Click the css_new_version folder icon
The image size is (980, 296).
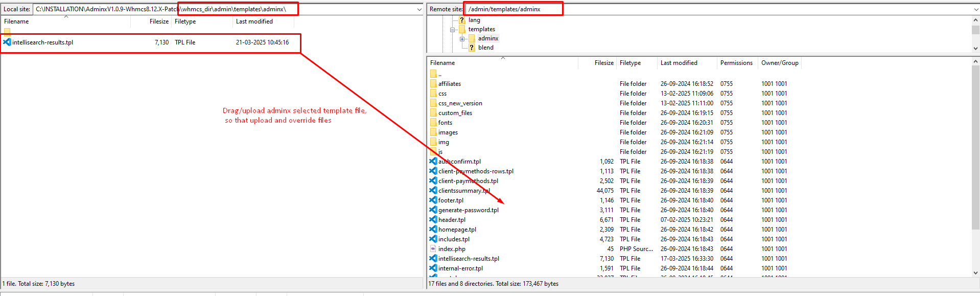[x=433, y=103]
